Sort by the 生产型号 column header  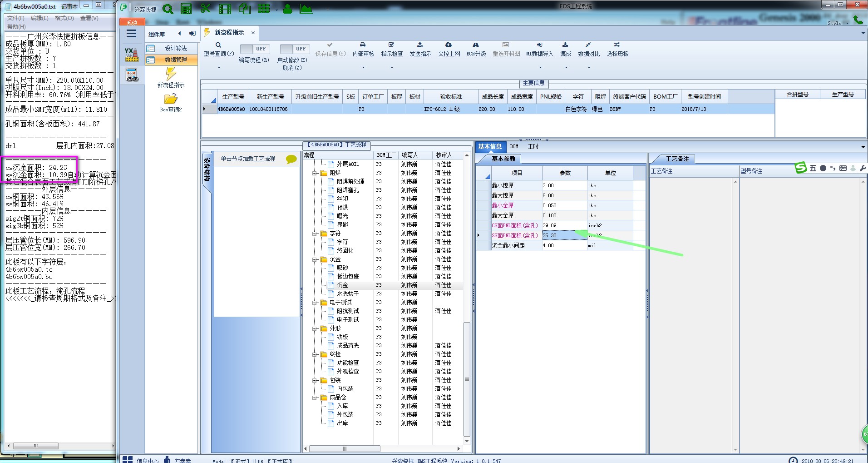(233, 96)
